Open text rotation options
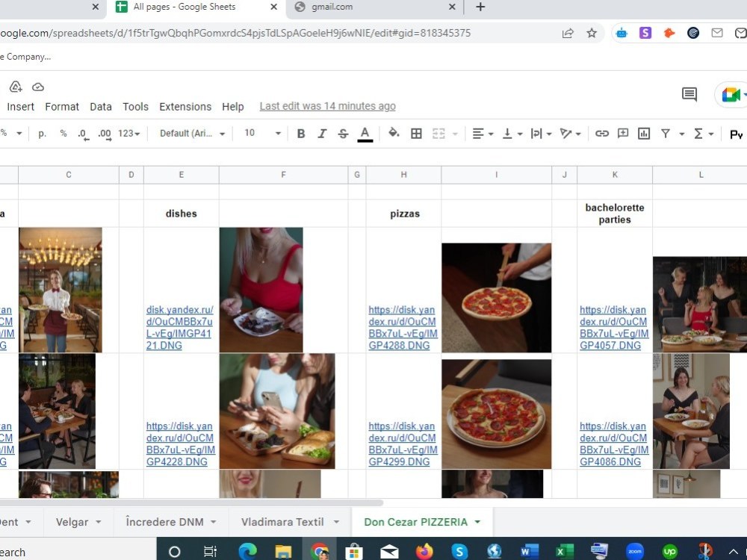This screenshot has width=747, height=560. point(570,134)
